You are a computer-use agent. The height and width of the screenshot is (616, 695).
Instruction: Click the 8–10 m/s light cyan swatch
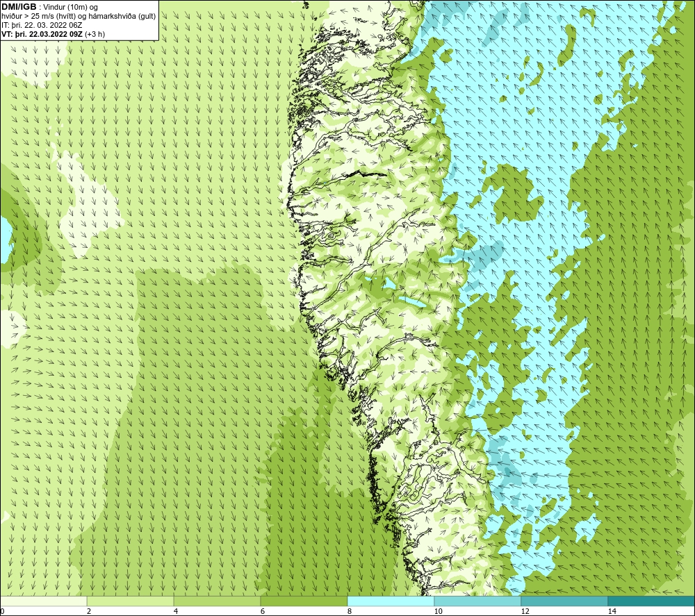pyautogui.click(x=391, y=601)
